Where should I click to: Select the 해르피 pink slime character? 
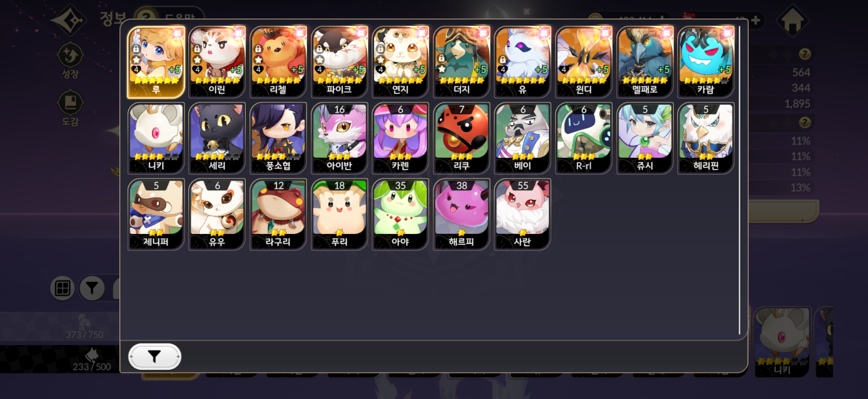[x=461, y=215]
